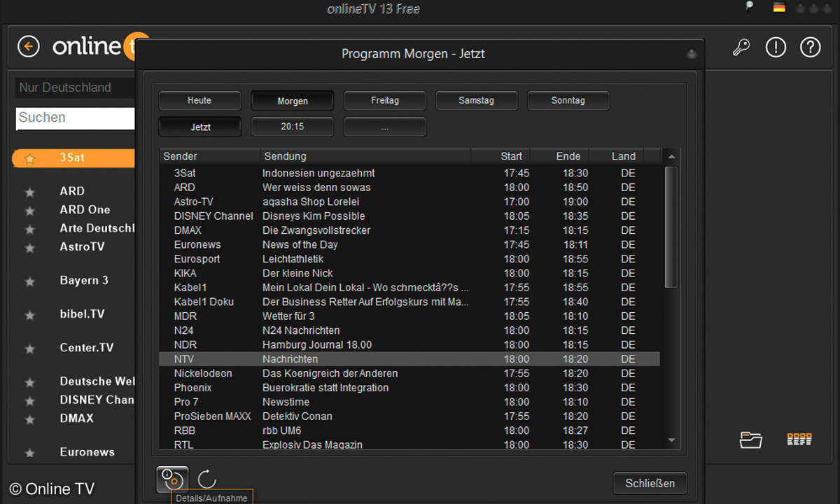
Task: Select the Kabel1 Doku Business Retter row
Action: pyautogui.click(x=409, y=302)
